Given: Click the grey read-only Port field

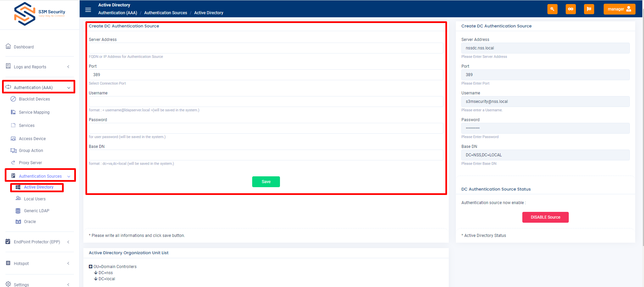Looking at the screenshot, I should click(x=545, y=75).
